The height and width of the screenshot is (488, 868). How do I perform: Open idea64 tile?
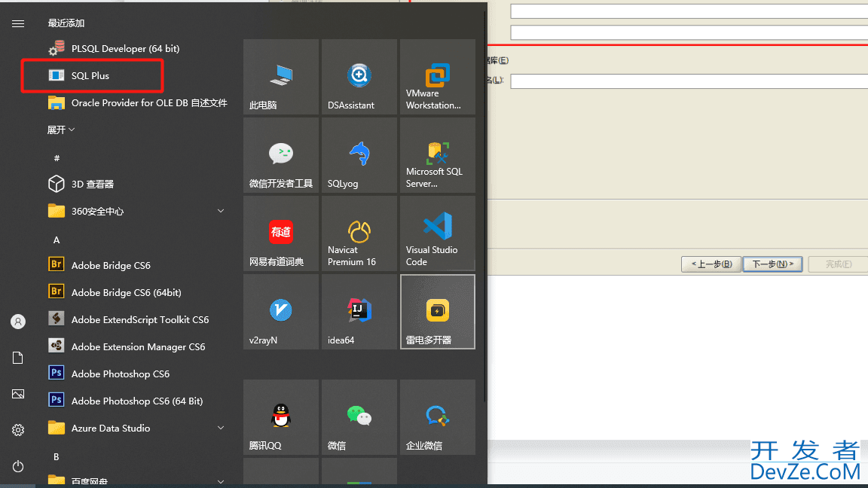coord(359,312)
